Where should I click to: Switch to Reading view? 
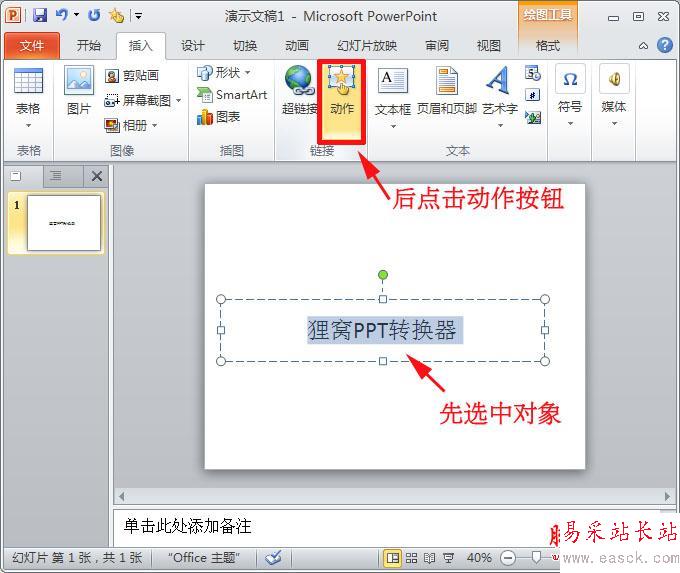(429, 558)
